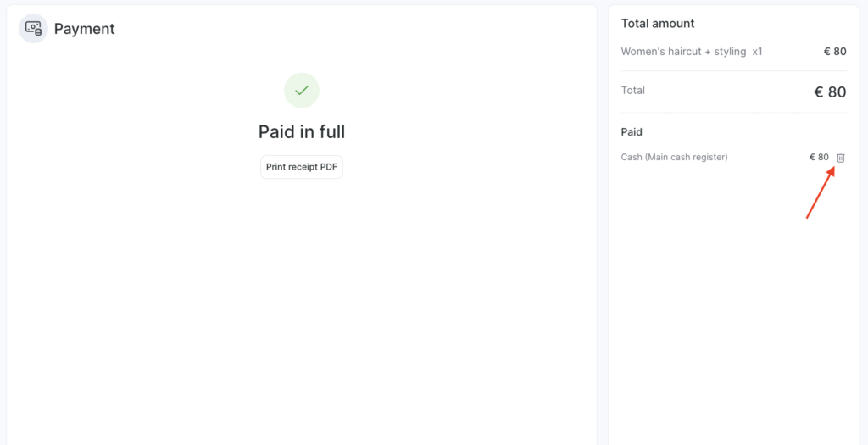Click the divider line above Paid
Viewport: 868px width, 445px height.
pyautogui.click(x=733, y=113)
